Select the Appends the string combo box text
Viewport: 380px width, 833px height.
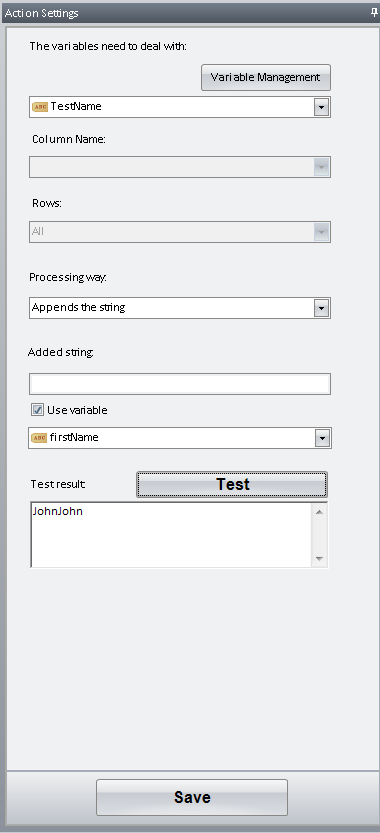[79, 307]
